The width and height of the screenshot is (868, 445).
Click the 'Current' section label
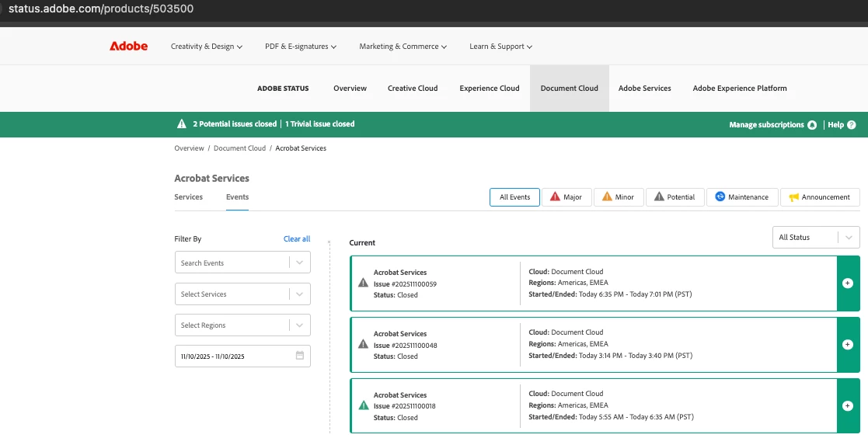click(362, 242)
